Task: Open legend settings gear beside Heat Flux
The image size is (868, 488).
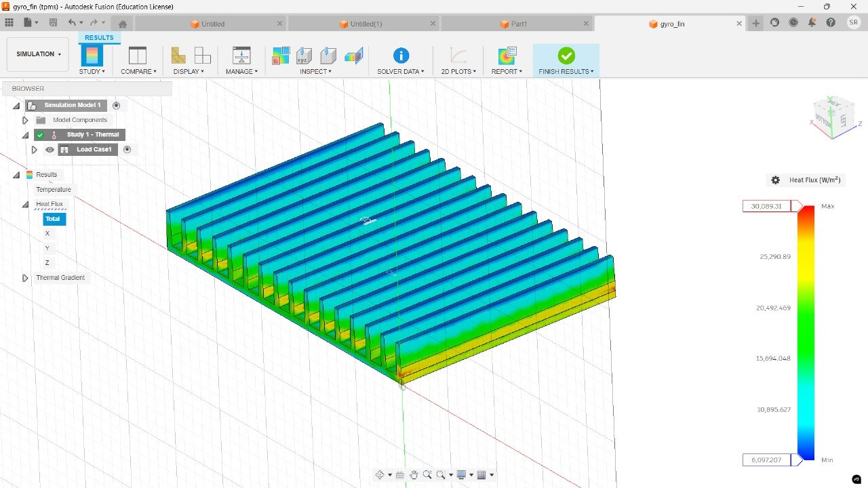Action: [x=775, y=180]
